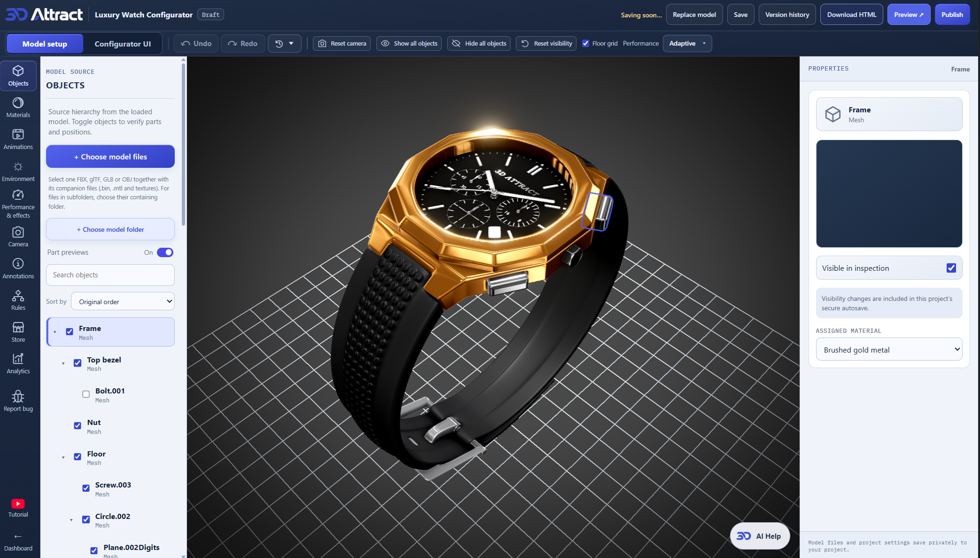This screenshot has height=558, width=980.
Task: Open the Environment sidebar panel
Action: [18, 172]
